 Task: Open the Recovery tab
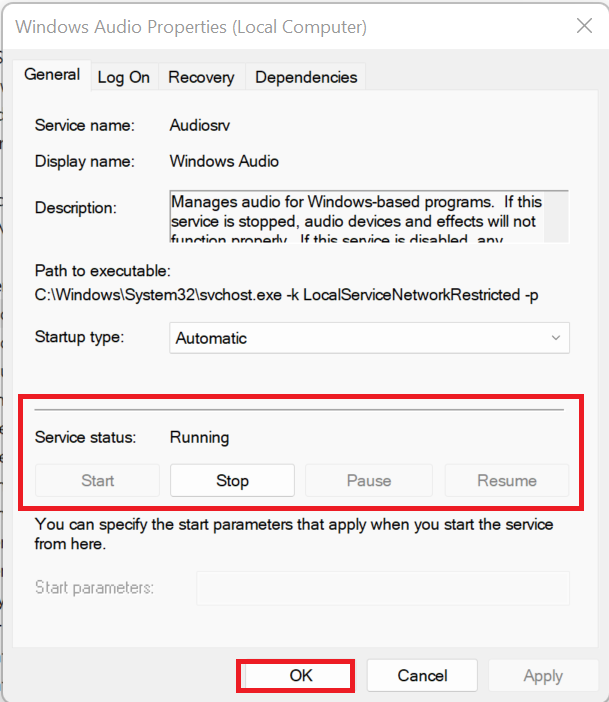click(x=201, y=77)
